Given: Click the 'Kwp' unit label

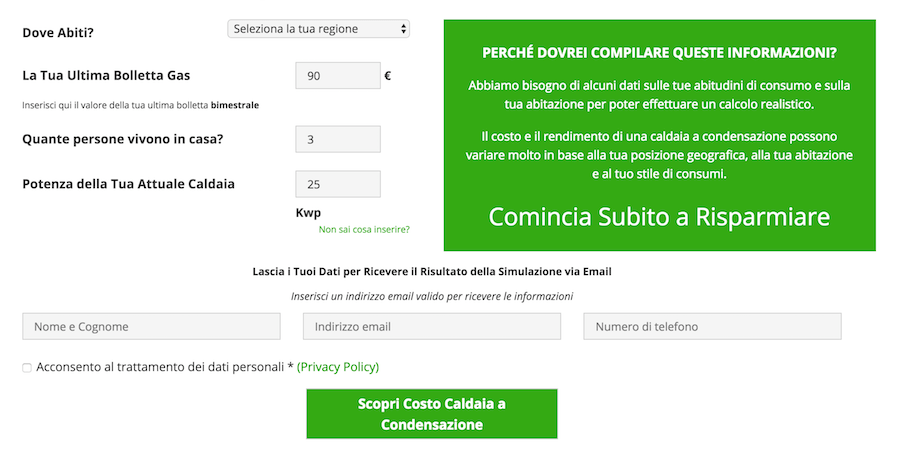Looking at the screenshot, I should 308,213.
